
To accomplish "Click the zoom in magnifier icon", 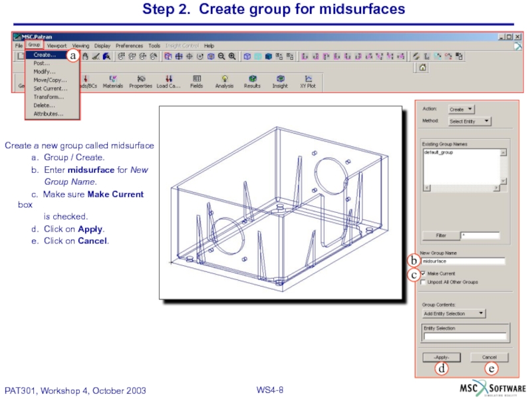I will click(232, 57).
